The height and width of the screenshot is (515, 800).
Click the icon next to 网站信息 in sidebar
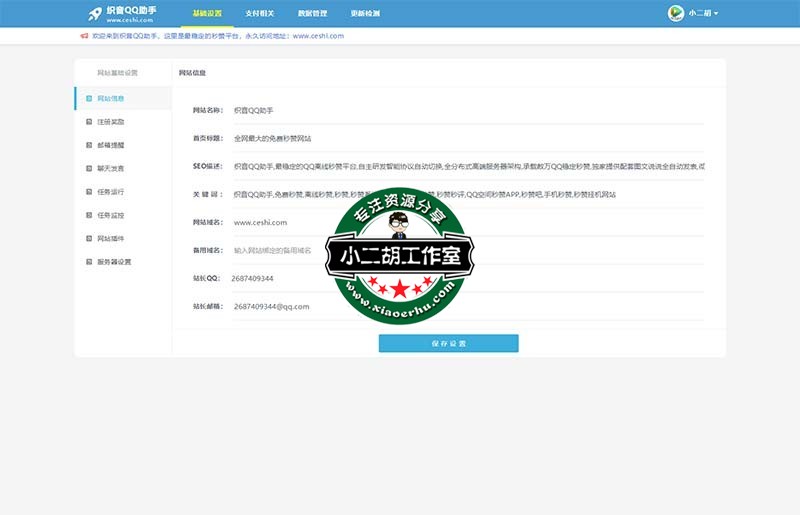click(x=88, y=98)
